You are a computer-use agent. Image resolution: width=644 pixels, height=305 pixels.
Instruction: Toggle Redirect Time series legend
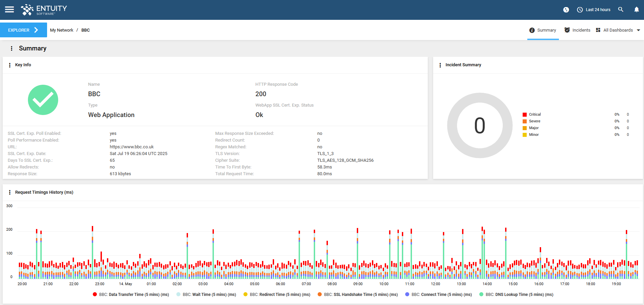point(277,295)
